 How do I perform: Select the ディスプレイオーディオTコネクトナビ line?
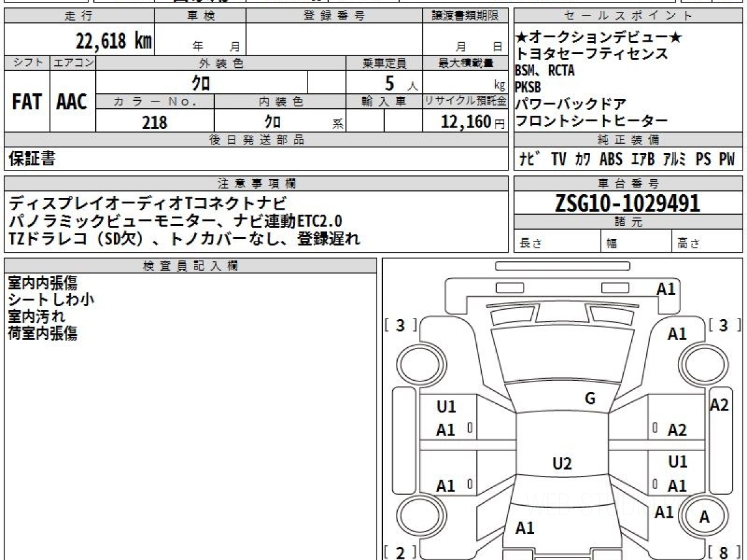(x=148, y=203)
